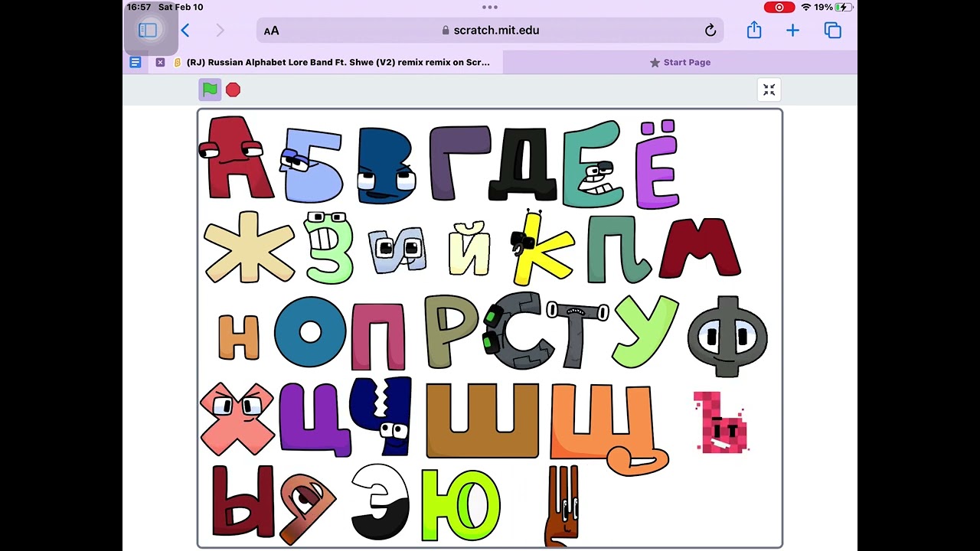
Task: Select the Russian Alphabet Lore Band tab
Action: [325, 63]
